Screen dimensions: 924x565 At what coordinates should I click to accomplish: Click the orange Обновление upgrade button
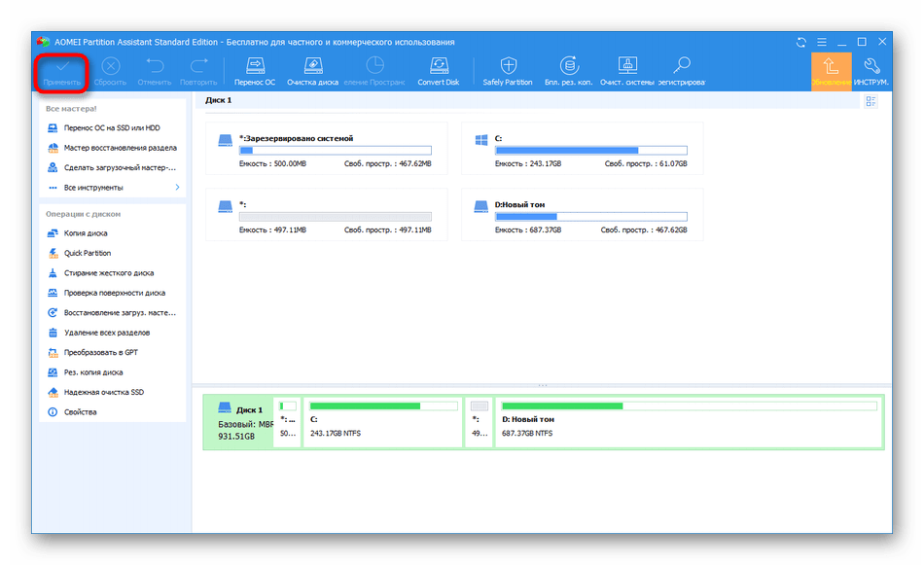pyautogui.click(x=831, y=71)
